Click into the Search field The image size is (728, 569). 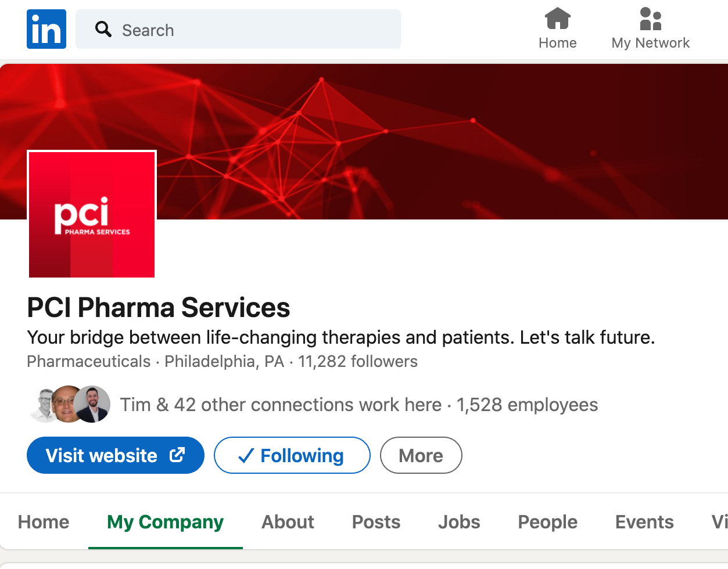[238, 29]
